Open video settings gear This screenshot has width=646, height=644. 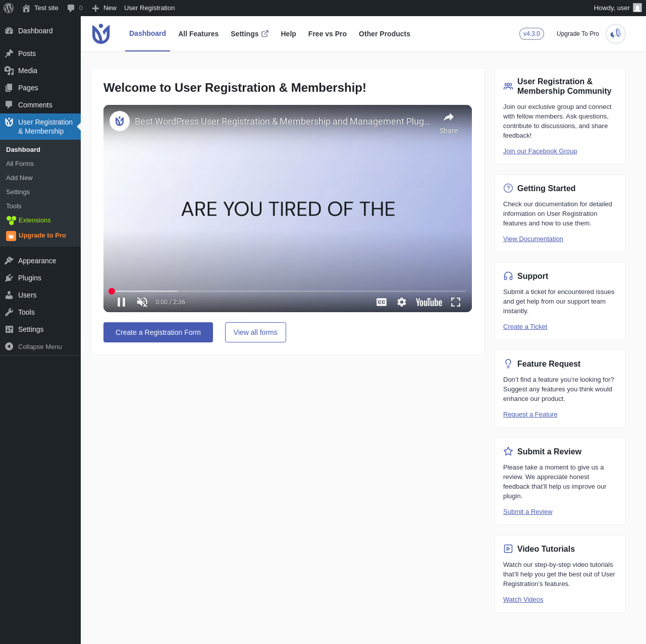pos(402,302)
